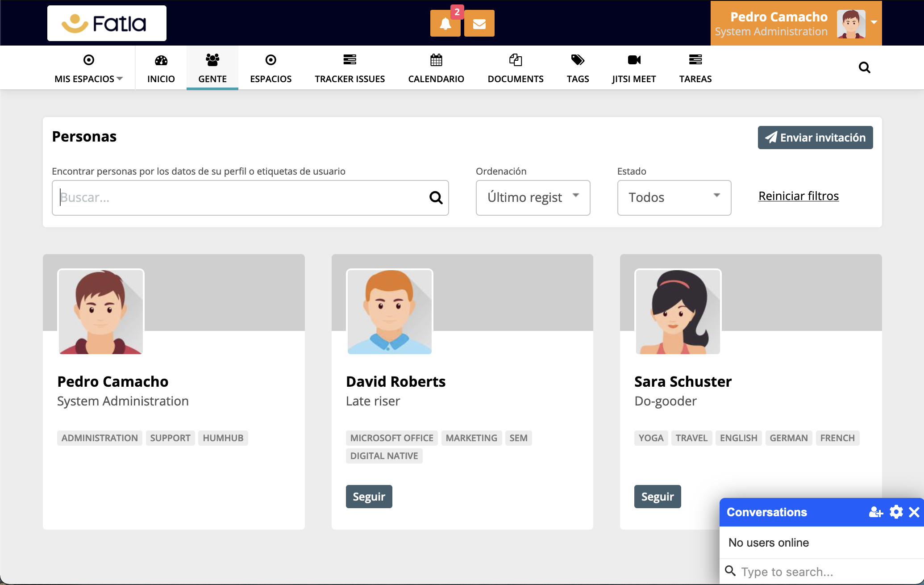924x585 pixels.
Task: Open the Tags icon in navigation
Action: tap(578, 60)
